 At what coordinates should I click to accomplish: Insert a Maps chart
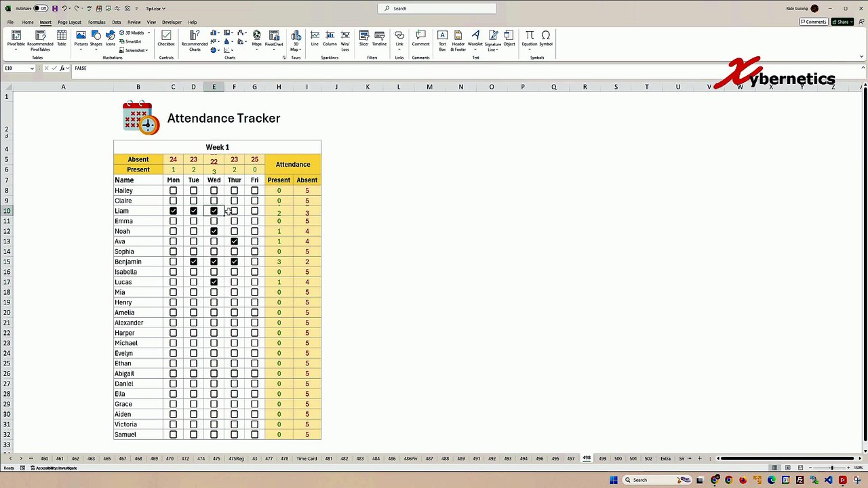pos(256,39)
